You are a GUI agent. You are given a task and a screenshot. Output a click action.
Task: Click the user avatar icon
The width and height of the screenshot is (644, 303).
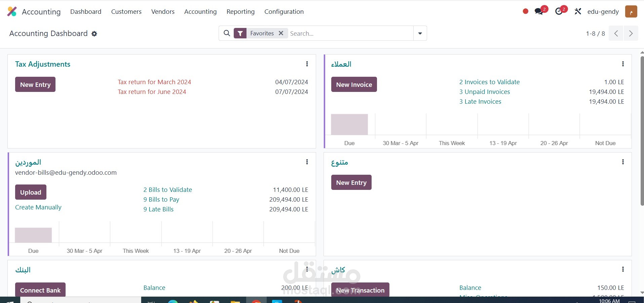(x=631, y=11)
